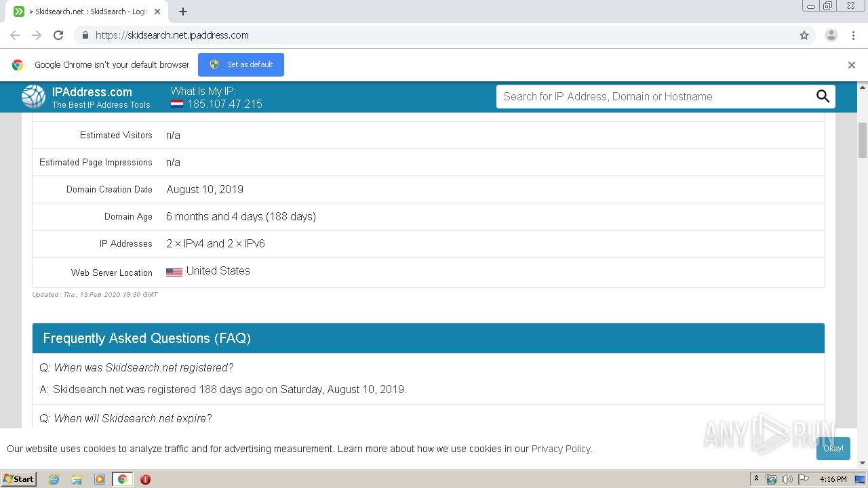Select the Domain Age value 6 months and 4 days

click(241, 216)
